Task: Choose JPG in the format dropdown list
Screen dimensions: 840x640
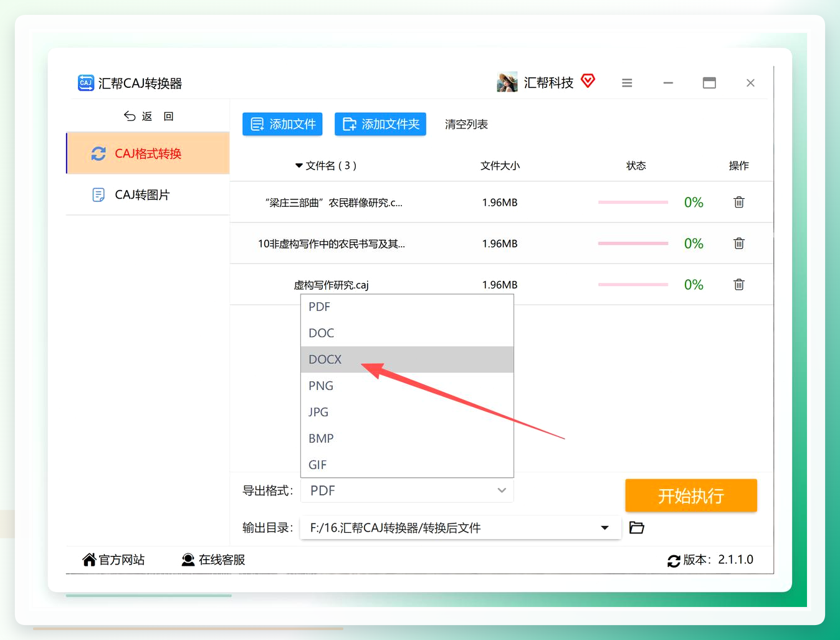Action: pos(407,412)
